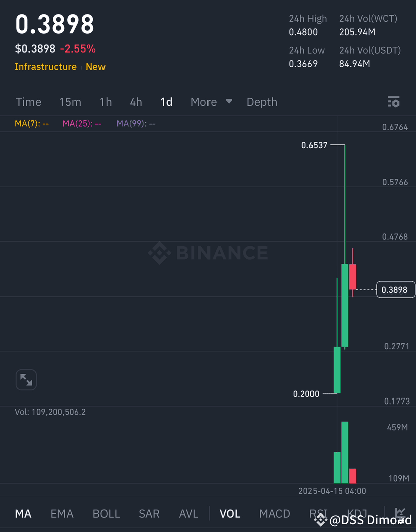Toggle the MA indicator
The image size is (416, 532).
[x=23, y=514]
